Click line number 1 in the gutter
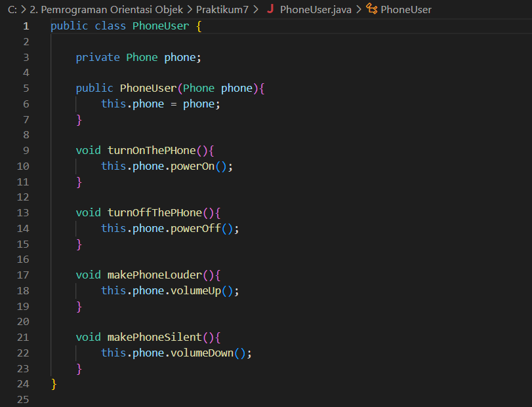The image size is (532, 407). click(26, 26)
